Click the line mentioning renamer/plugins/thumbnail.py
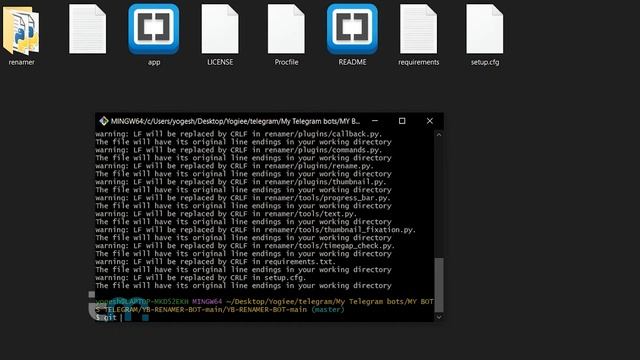 click(x=241, y=182)
